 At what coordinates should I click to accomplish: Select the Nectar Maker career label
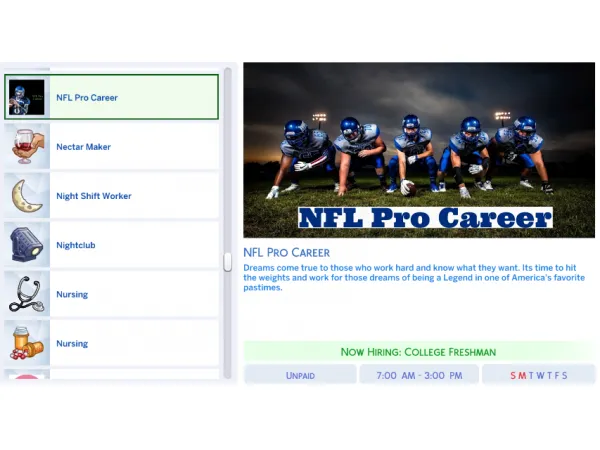point(83,147)
